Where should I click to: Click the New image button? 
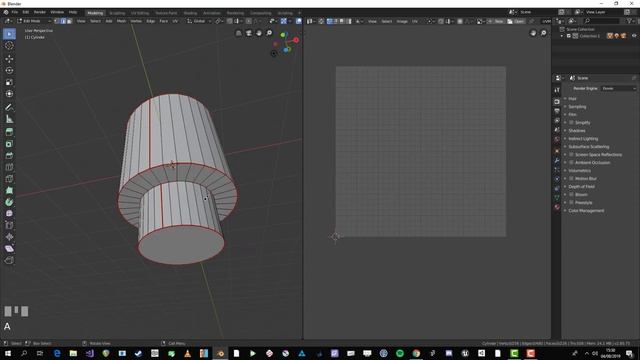496,21
